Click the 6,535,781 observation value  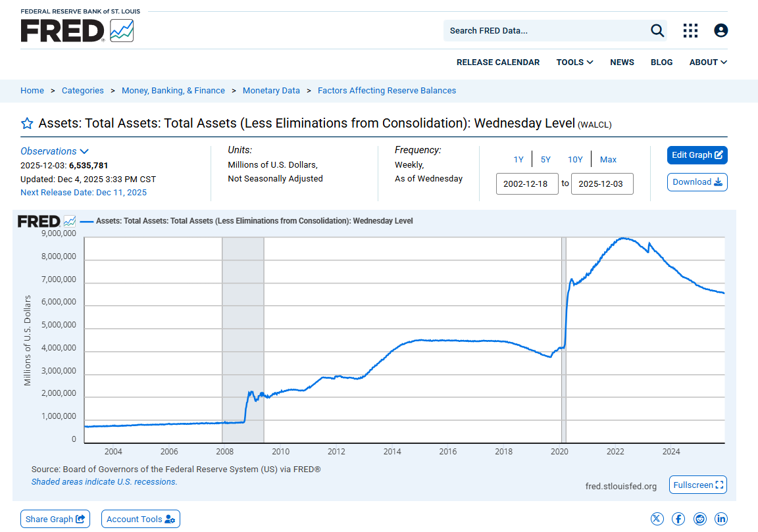pyautogui.click(x=88, y=165)
